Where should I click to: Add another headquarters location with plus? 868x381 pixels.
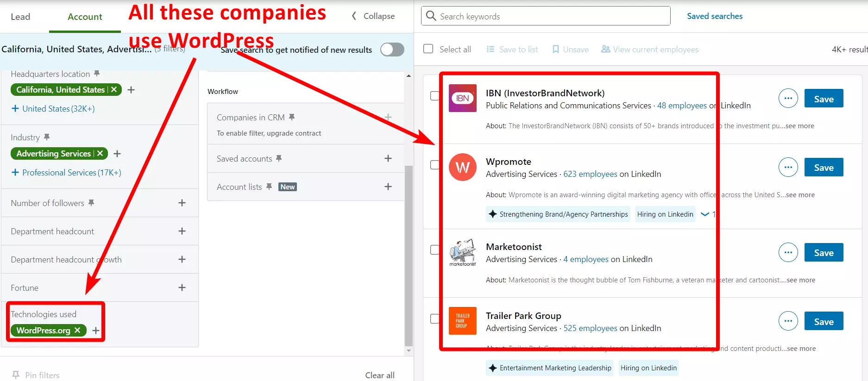(131, 90)
